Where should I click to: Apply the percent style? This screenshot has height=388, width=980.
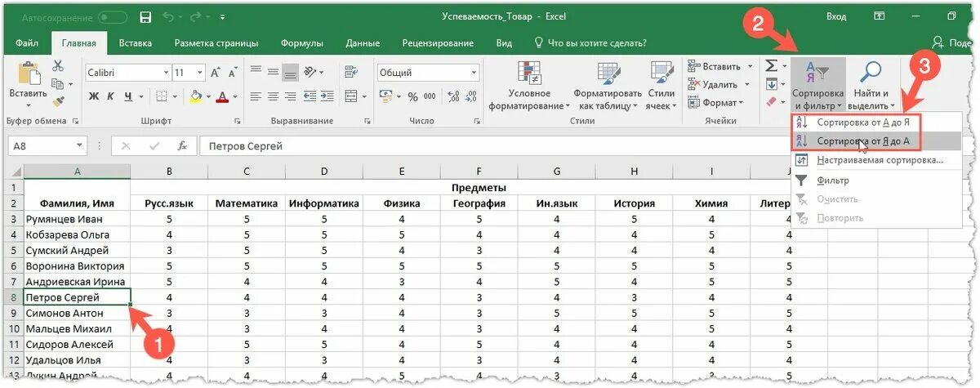412,96
